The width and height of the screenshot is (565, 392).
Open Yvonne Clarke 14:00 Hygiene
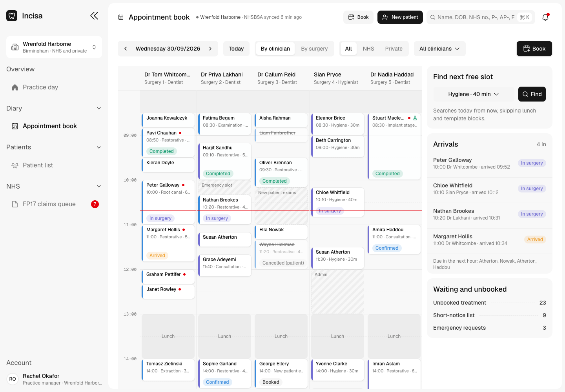(x=338, y=370)
